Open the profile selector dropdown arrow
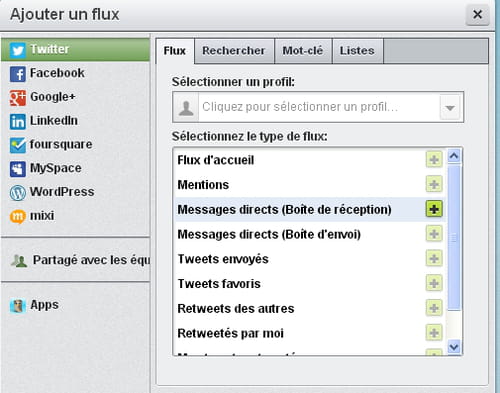The height and width of the screenshot is (393, 500). click(450, 107)
